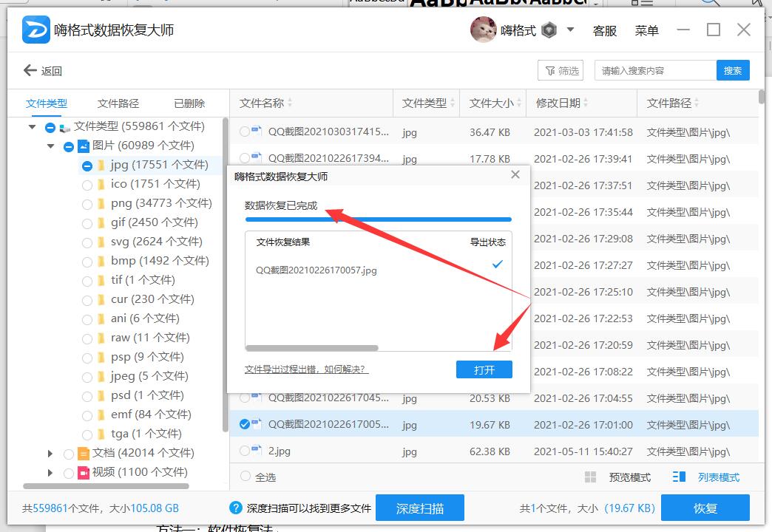This screenshot has height=532, width=772.
Task: Click the dialog results horizontal scrollbar
Action: 311,348
